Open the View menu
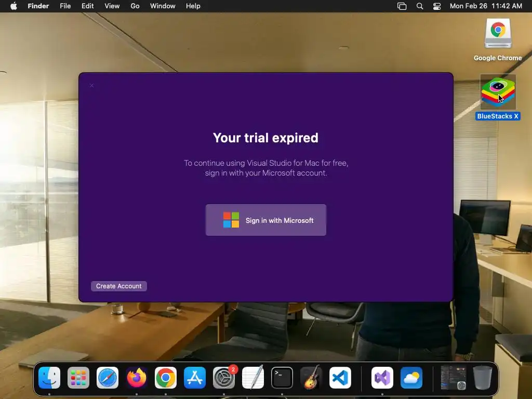 112,6
